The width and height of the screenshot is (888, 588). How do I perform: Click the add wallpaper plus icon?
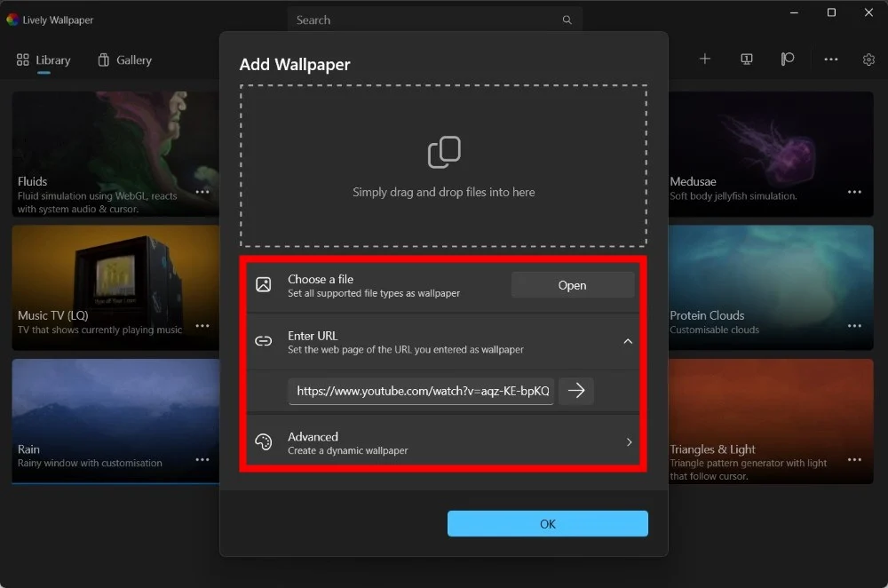(705, 60)
